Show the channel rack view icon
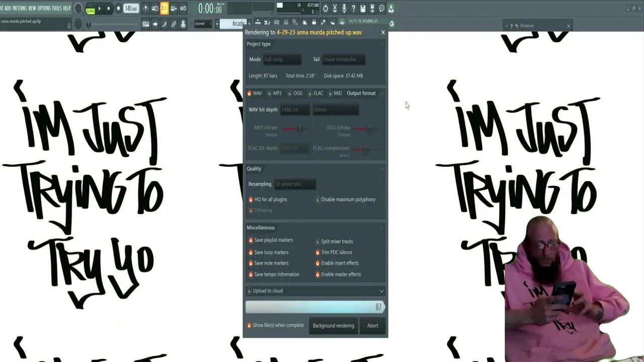The height and width of the screenshot is (362, 644). (277, 23)
